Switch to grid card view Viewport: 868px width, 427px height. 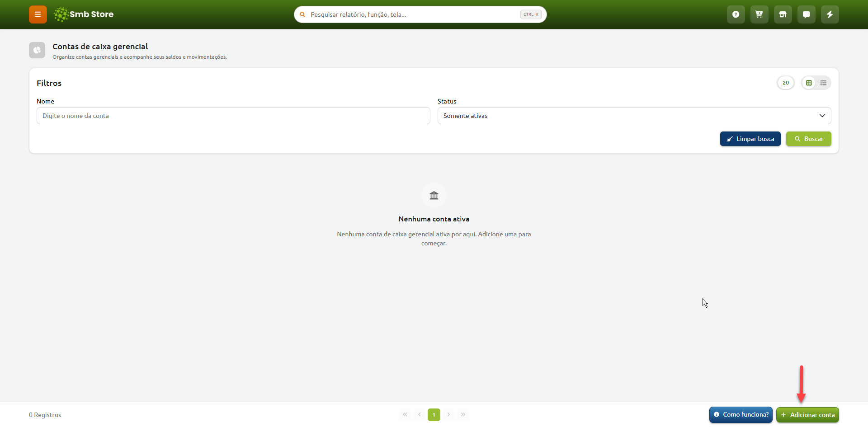tap(809, 83)
